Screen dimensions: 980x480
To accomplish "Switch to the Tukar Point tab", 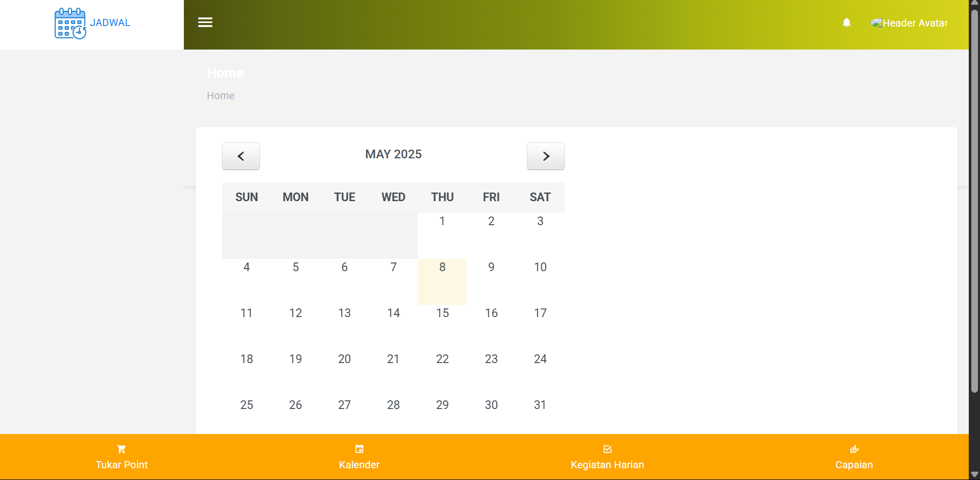I will [122, 465].
